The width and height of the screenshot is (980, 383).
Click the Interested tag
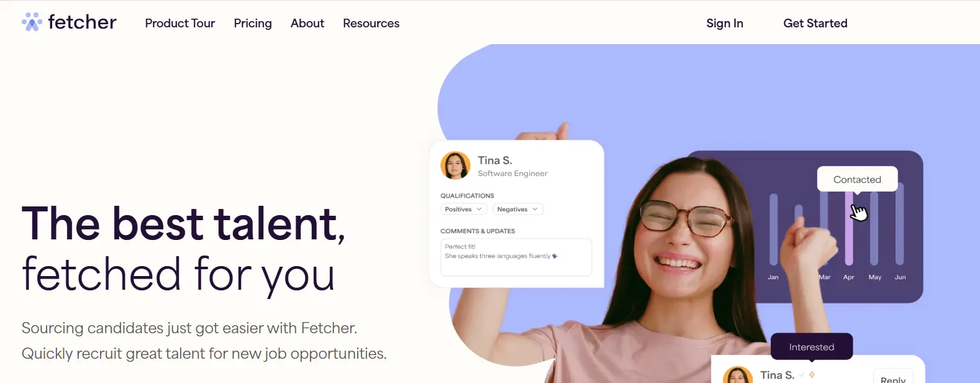(x=812, y=347)
